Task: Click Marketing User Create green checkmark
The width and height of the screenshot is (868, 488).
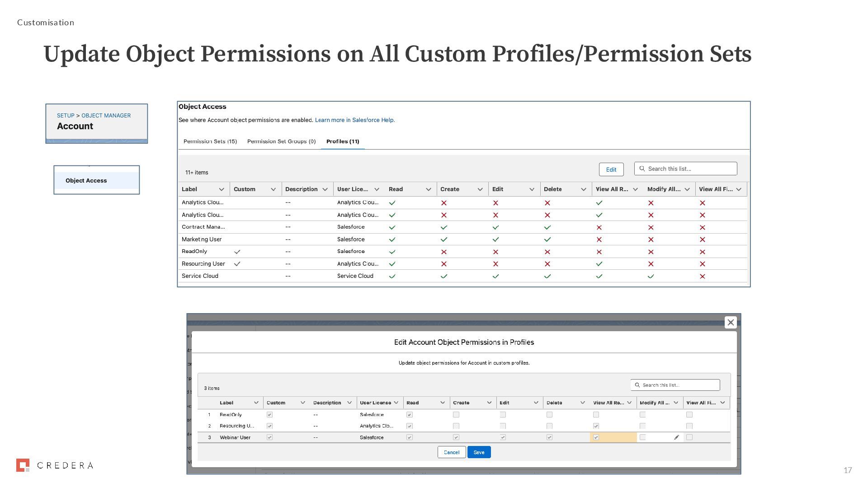Action: (443, 239)
